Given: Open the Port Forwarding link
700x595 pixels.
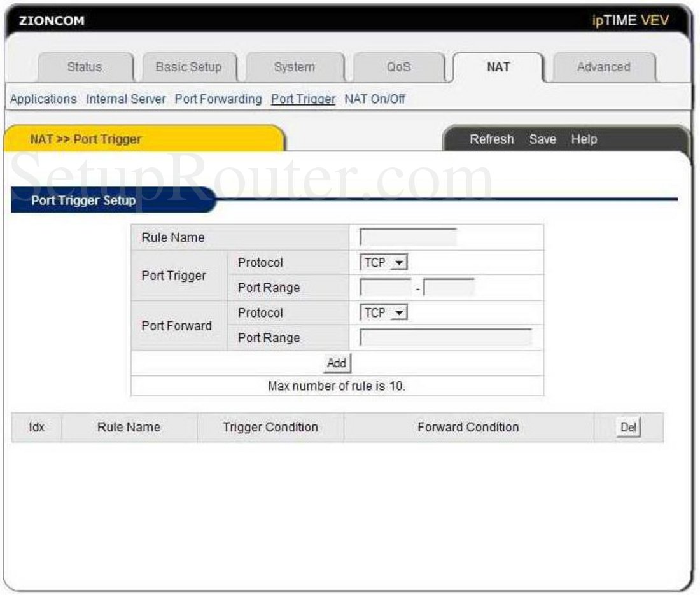Looking at the screenshot, I should (218, 99).
